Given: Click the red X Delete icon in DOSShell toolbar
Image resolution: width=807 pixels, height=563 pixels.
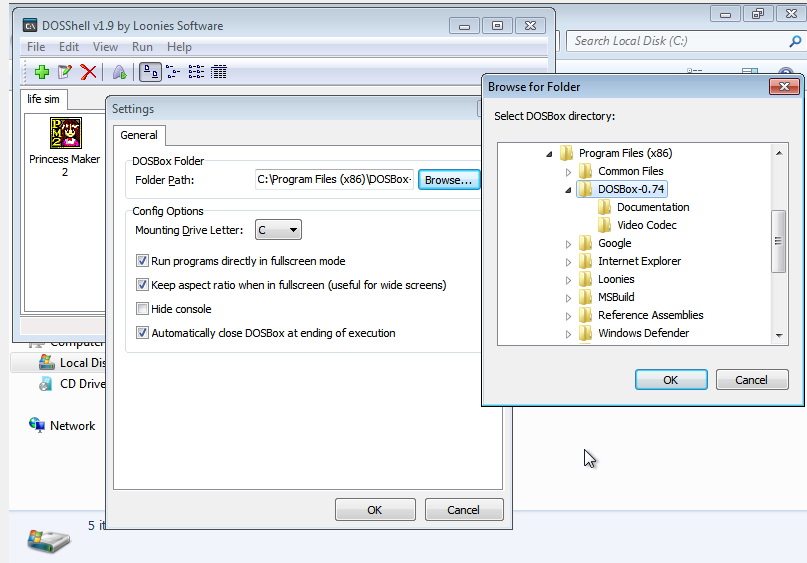Looking at the screenshot, I should click(x=89, y=72).
